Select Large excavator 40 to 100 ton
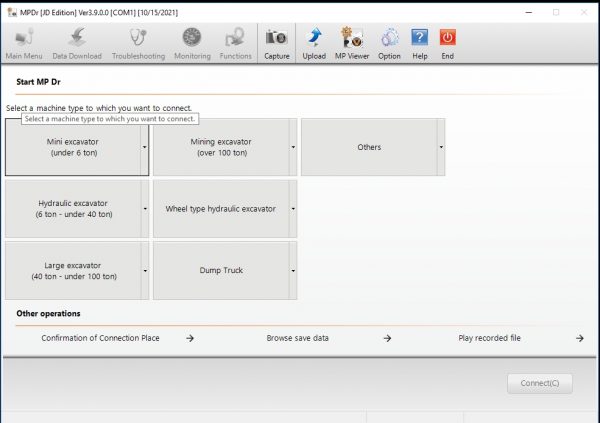The width and height of the screenshot is (600, 423). 73,271
